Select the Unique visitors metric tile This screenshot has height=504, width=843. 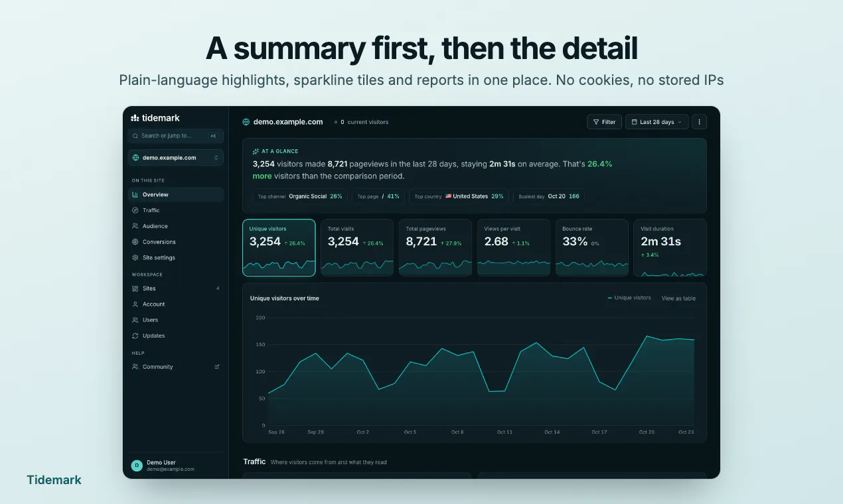279,247
